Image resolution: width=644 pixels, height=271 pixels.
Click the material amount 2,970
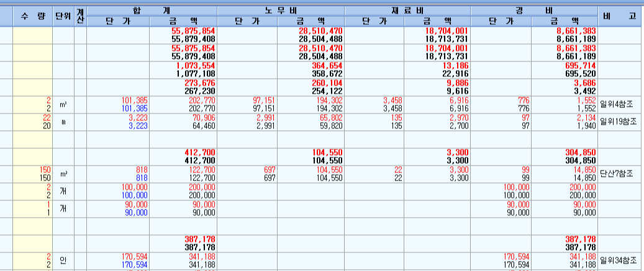[x=437, y=122]
